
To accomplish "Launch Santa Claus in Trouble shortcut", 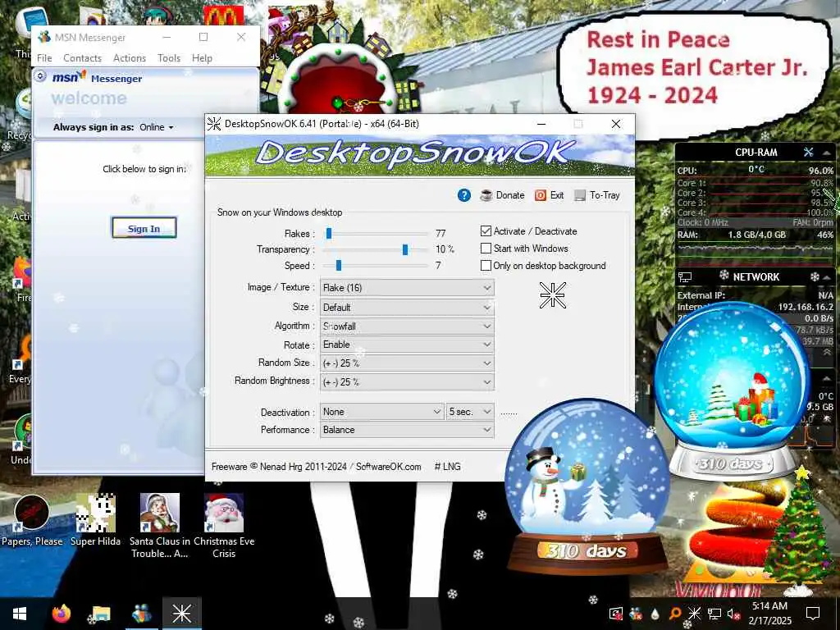I will click(160, 526).
